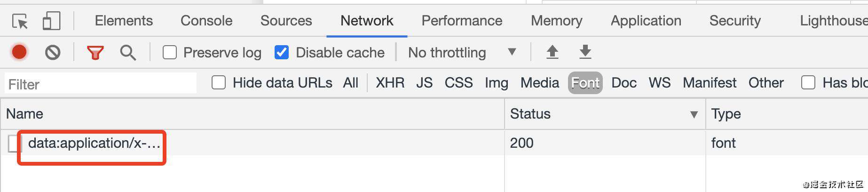This screenshot has height=192, width=868.
Task: Select the data:application/x- font request row
Action: click(434, 143)
